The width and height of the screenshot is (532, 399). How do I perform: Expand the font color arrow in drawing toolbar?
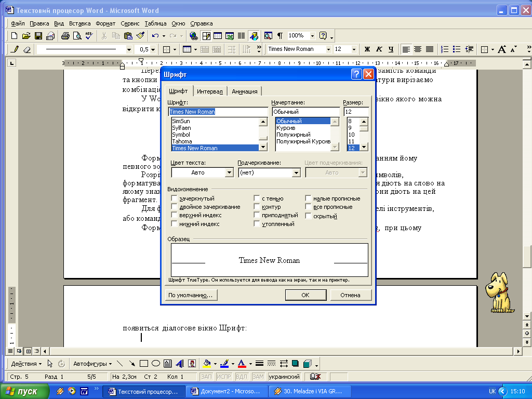click(x=250, y=364)
